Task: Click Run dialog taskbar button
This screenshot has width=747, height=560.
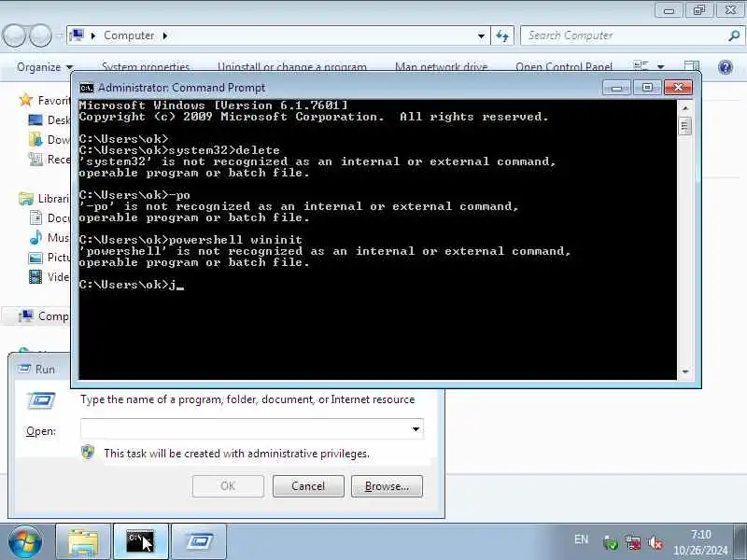Action: (199, 542)
